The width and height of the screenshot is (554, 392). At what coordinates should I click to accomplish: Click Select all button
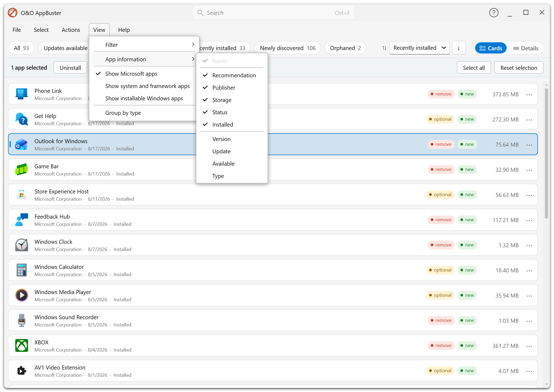tap(474, 68)
